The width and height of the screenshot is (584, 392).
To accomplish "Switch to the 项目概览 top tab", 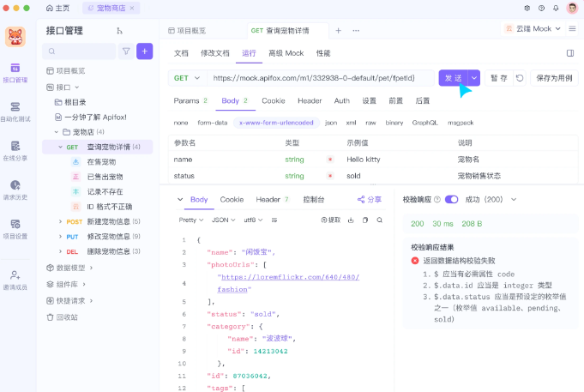I will (x=187, y=31).
